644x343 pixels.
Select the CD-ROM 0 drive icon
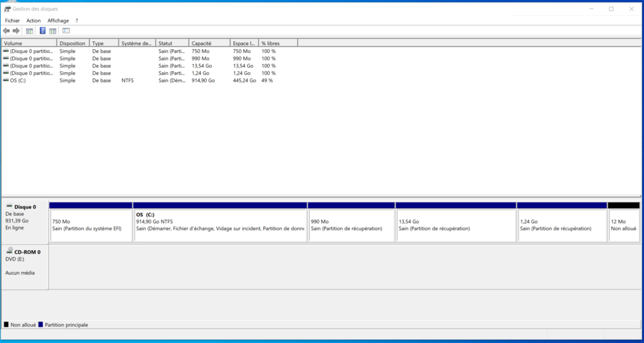coord(9,251)
